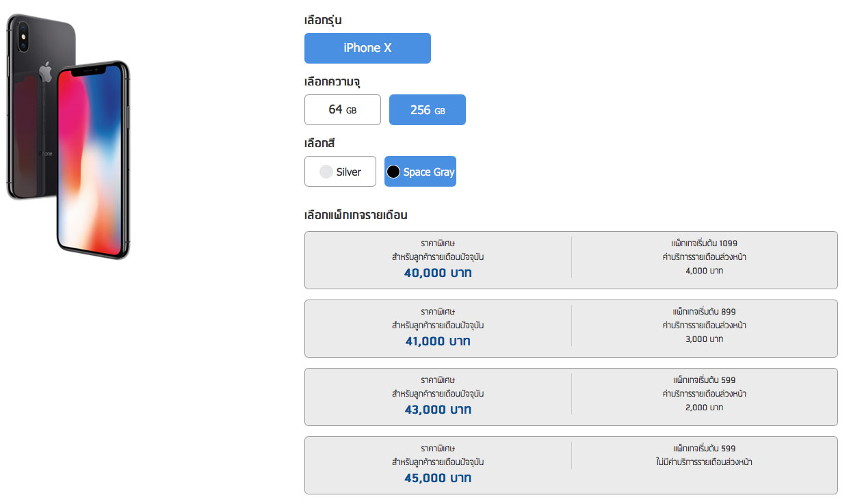The height and width of the screenshot is (504, 851).
Task: Choose the 256 GB capacity option
Action: coord(428,109)
